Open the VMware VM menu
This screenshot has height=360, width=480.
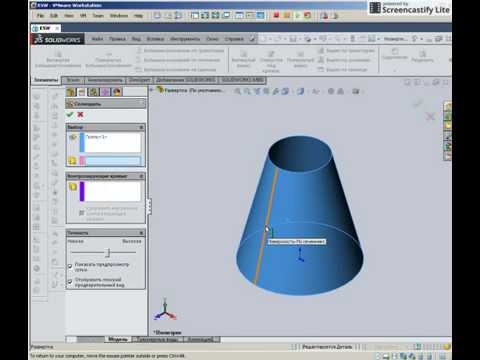pos(83,15)
